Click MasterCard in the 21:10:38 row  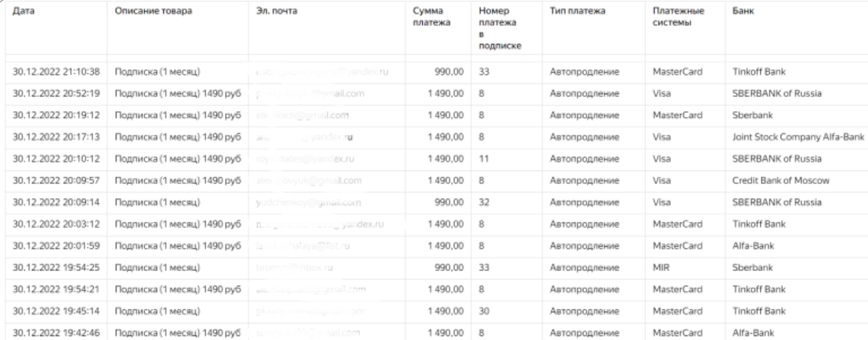[677, 72]
